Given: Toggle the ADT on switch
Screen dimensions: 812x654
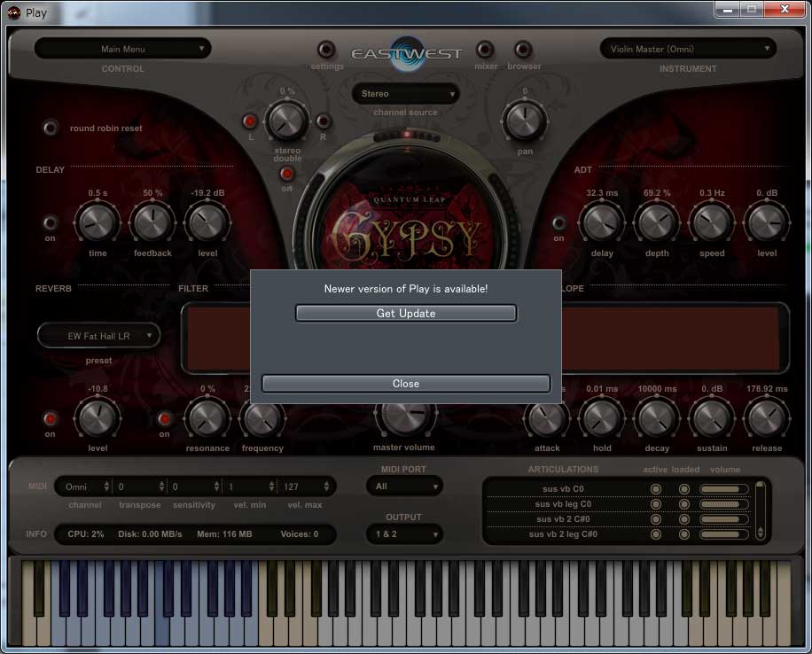Looking at the screenshot, I should pyautogui.click(x=558, y=222).
